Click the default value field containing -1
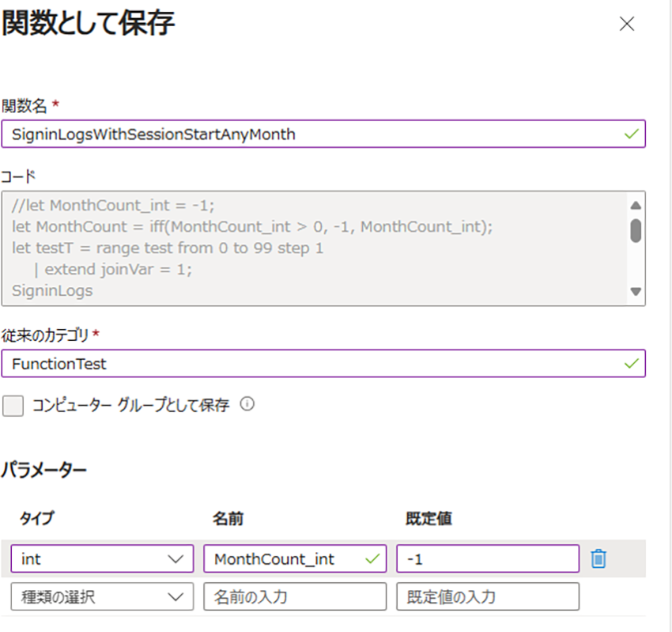The width and height of the screenshot is (672, 632). pos(488,558)
